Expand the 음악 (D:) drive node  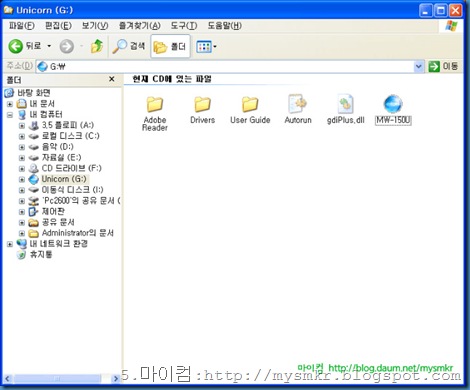pos(22,147)
